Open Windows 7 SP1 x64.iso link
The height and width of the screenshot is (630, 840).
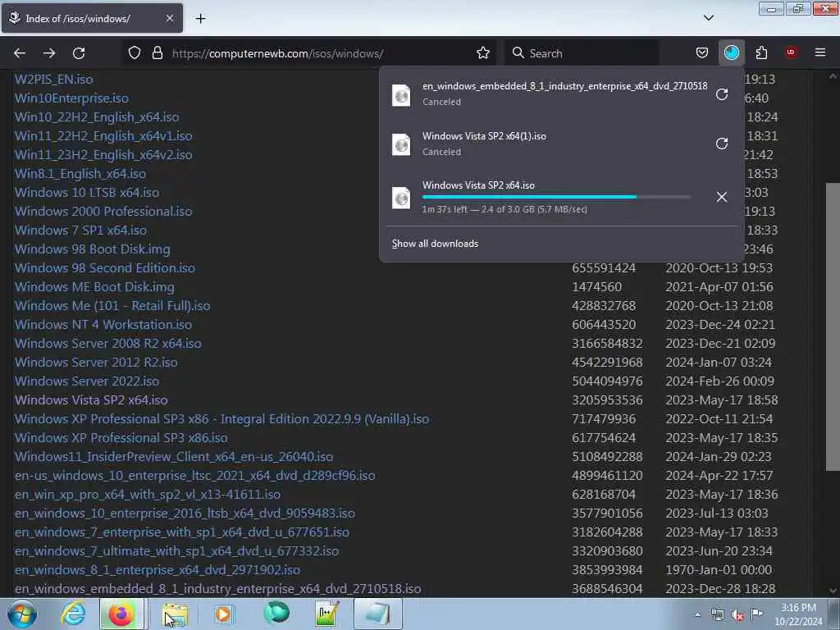[80, 231]
